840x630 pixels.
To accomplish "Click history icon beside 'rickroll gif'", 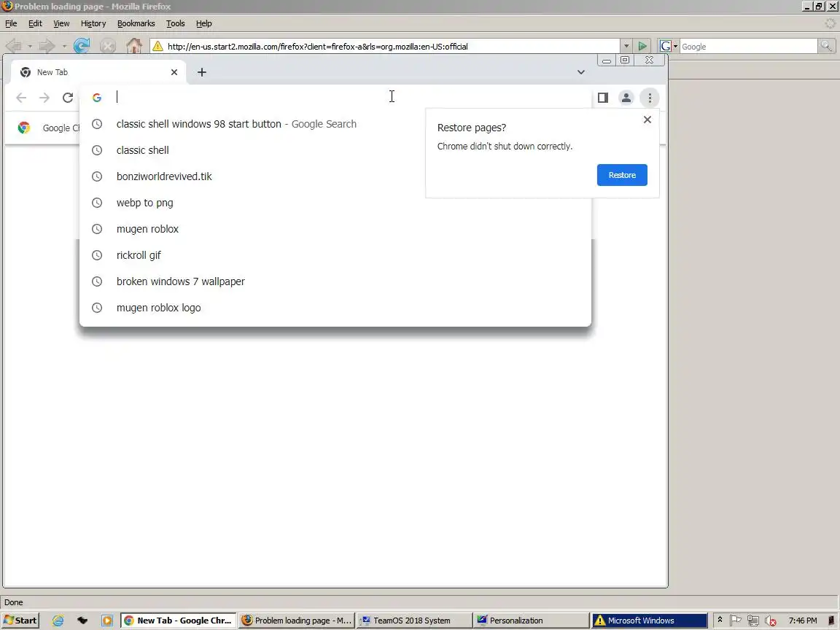I will pyautogui.click(x=97, y=255).
